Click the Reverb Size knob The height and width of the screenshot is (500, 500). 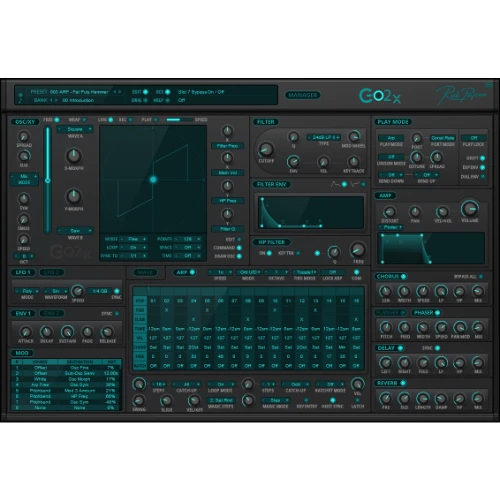(x=404, y=398)
